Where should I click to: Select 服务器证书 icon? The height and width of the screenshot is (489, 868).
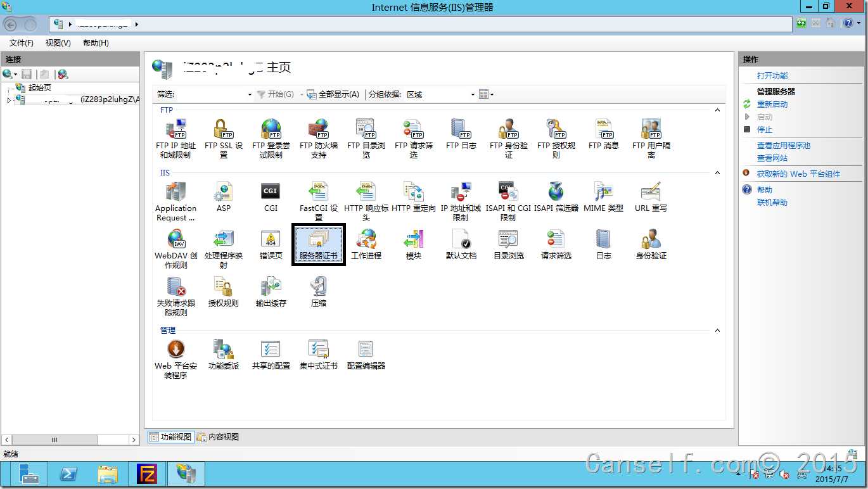point(319,244)
